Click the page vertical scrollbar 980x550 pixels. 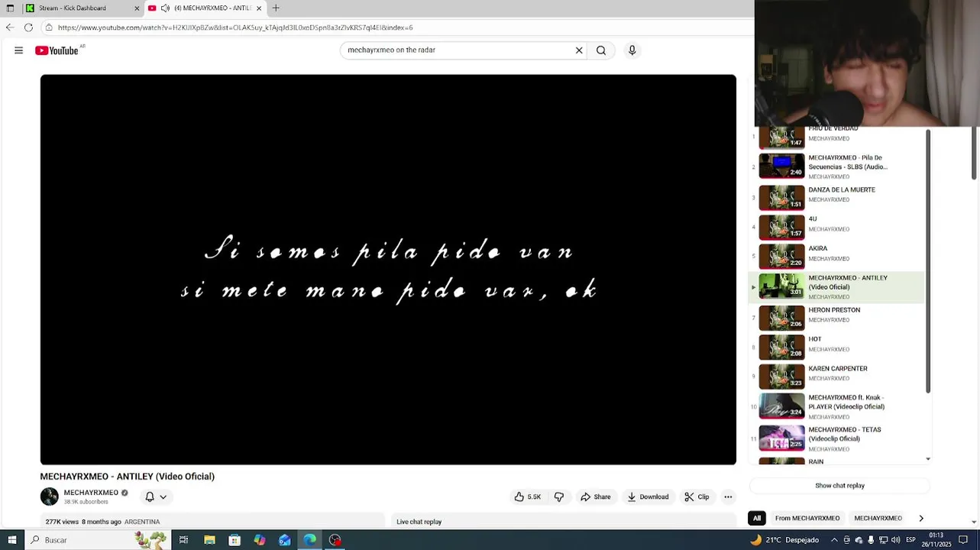[x=974, y=153]
